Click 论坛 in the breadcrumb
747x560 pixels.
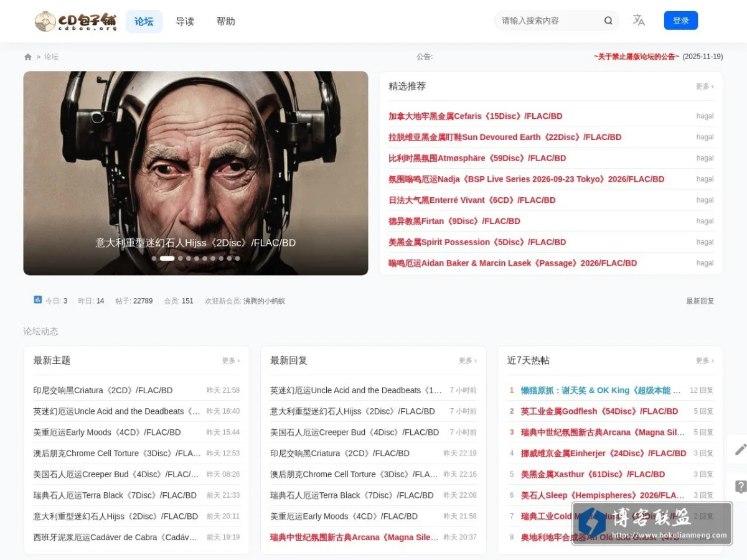click(x=51, y=57)
